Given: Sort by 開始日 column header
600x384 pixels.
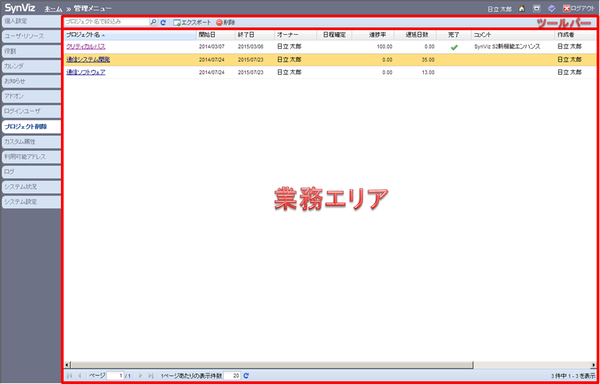Looking at the screenshot, I should pos(216,35).
